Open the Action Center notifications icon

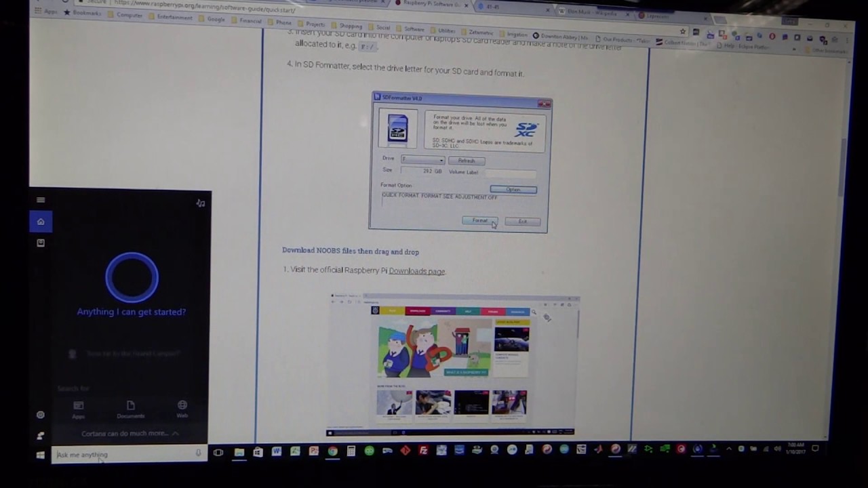click(815, 448)
